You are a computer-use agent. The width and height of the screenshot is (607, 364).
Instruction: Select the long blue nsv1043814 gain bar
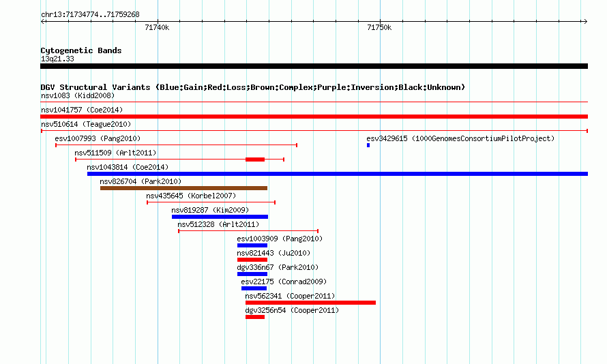tap(338, 174)
